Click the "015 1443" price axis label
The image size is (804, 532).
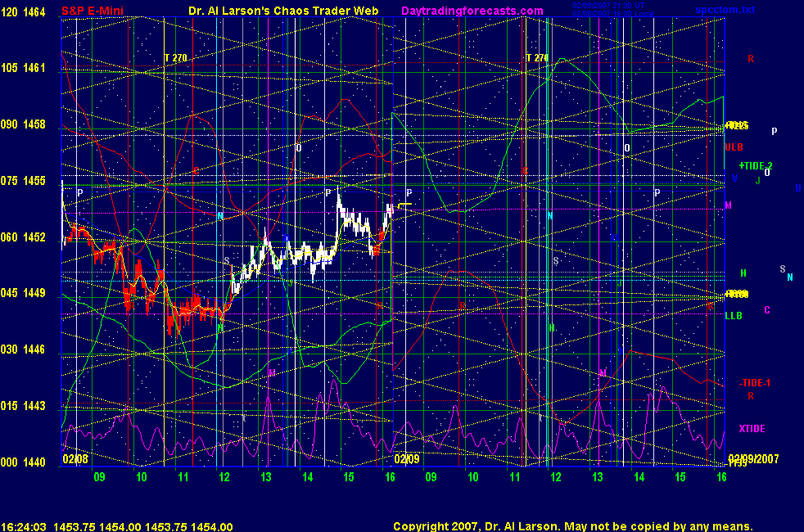click(23, 405)
